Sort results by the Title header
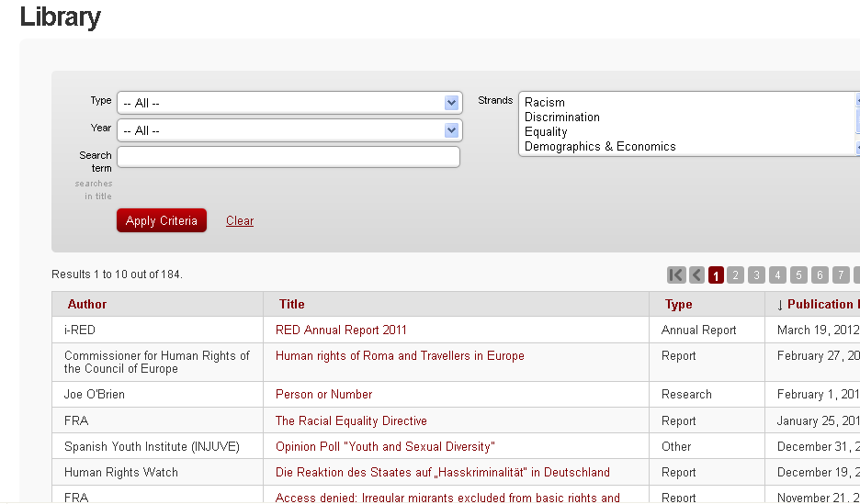860x504 pixels. click(292, 304)
